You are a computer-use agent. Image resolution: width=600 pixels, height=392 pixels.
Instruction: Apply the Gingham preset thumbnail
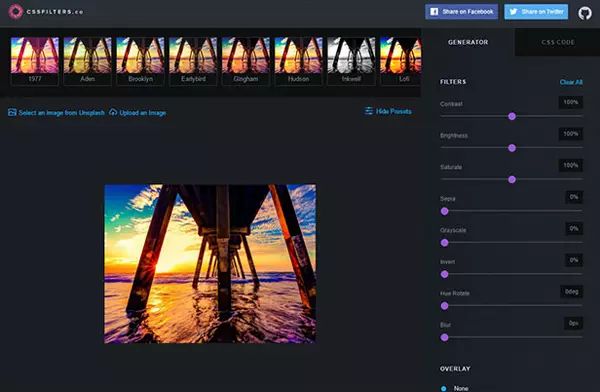(x=246, y=60)
